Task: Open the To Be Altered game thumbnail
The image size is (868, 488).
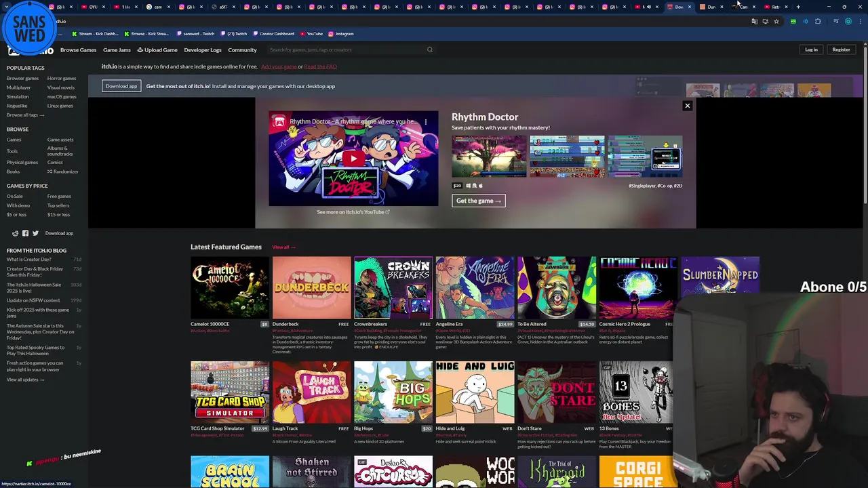Action: (557, 287)
